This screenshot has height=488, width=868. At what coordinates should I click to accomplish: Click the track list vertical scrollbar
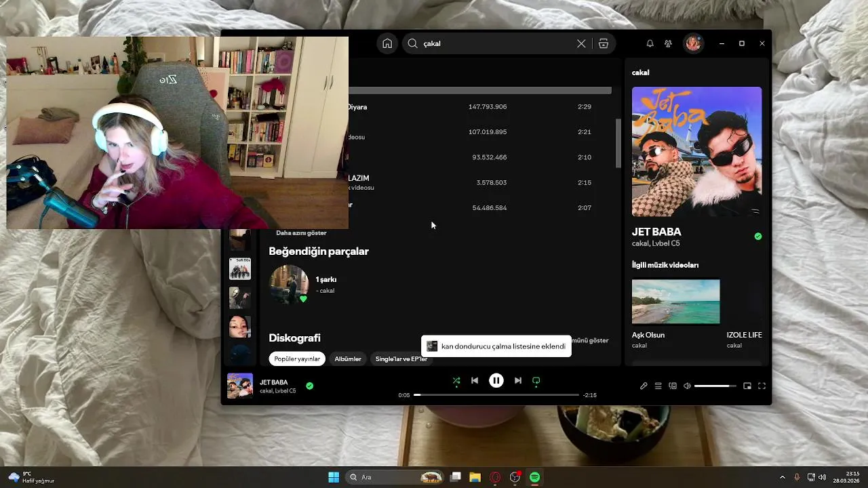tap(618, 144)
